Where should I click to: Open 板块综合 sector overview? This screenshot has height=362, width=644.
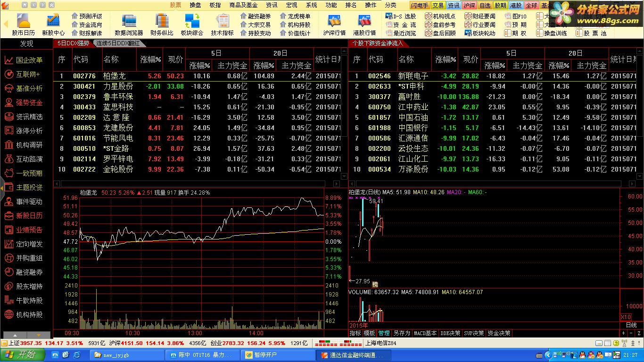tap(192, 25)
